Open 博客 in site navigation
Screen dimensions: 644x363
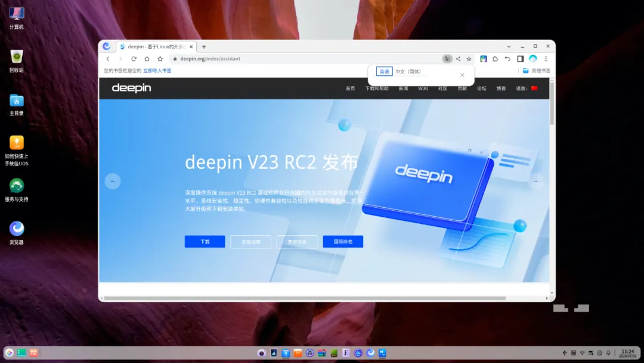coord(501,88)
